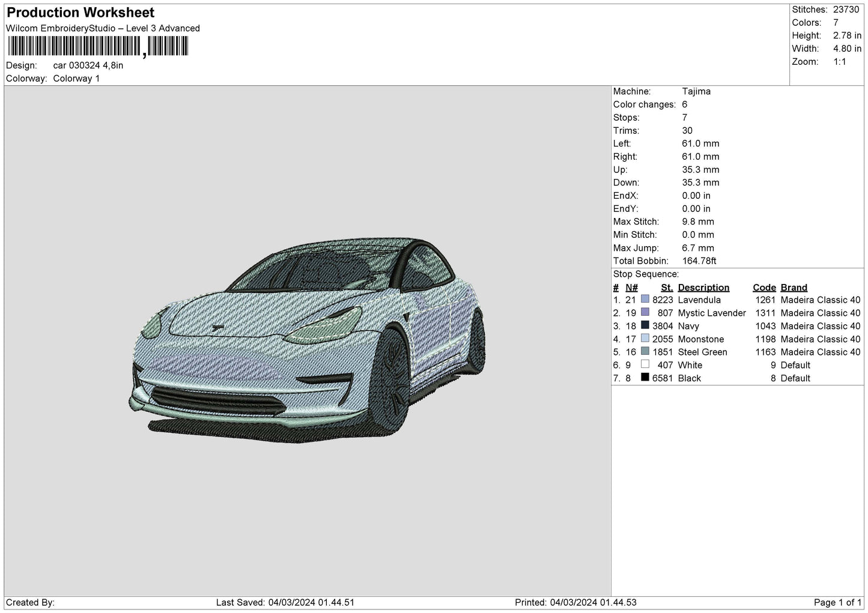The image size is (868, 613).
Task: Click 'Madeira Classic 40' in the Moonstone row
Action: click(x=821, y=339)
